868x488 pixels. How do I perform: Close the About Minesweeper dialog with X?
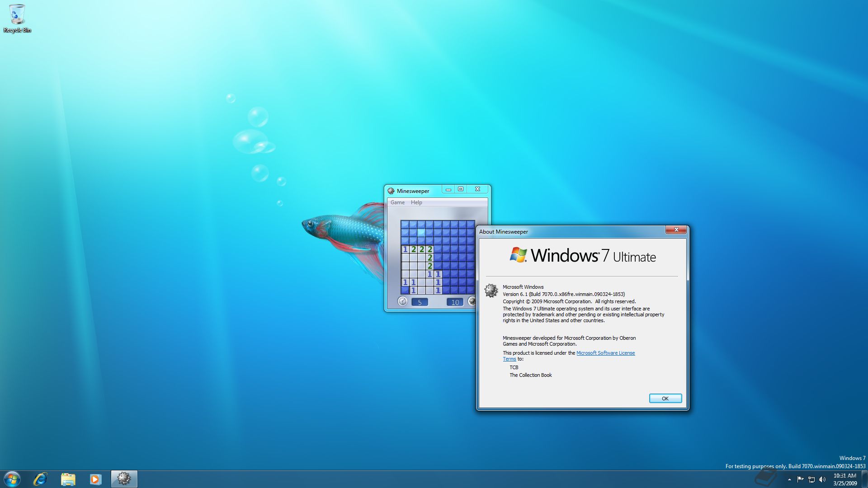[676, 230]
